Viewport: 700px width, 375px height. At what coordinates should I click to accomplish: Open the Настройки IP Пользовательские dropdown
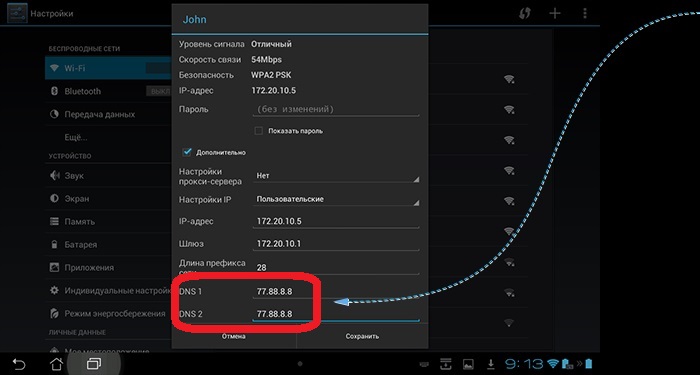click(336, 200)
